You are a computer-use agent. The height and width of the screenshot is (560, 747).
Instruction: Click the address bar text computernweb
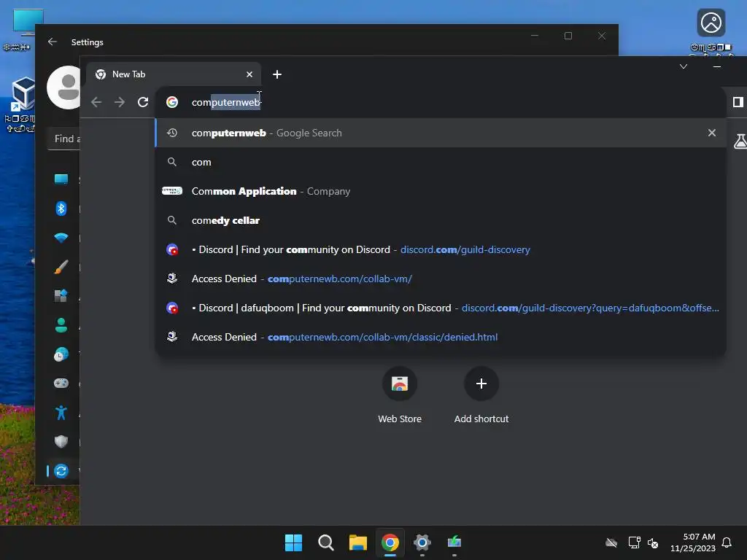click(x=226, y=102)
